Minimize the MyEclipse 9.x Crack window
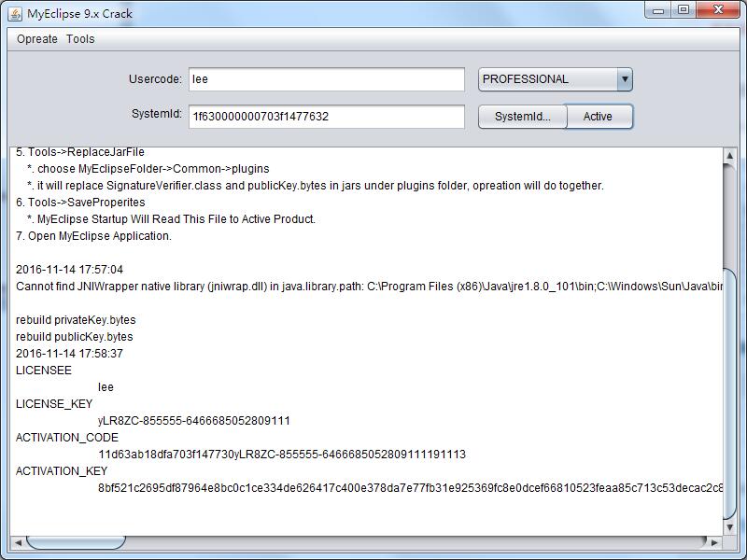The width and height of the screenshot is (747, 560). pyautogui.click(x=658, y=10)
